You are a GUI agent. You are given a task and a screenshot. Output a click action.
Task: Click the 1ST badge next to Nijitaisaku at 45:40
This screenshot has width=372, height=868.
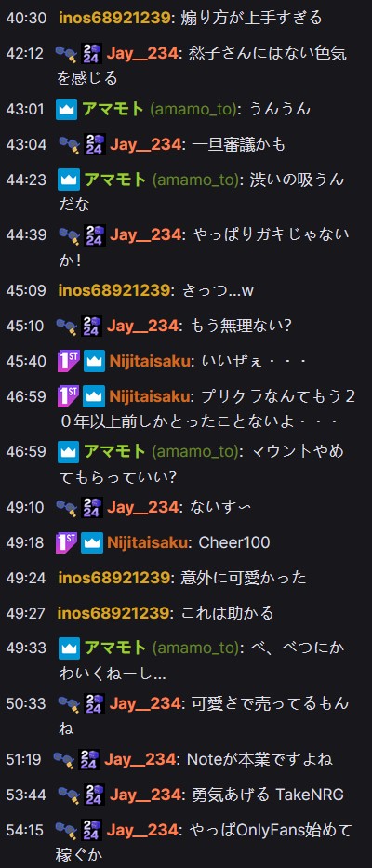click(68, 361)
